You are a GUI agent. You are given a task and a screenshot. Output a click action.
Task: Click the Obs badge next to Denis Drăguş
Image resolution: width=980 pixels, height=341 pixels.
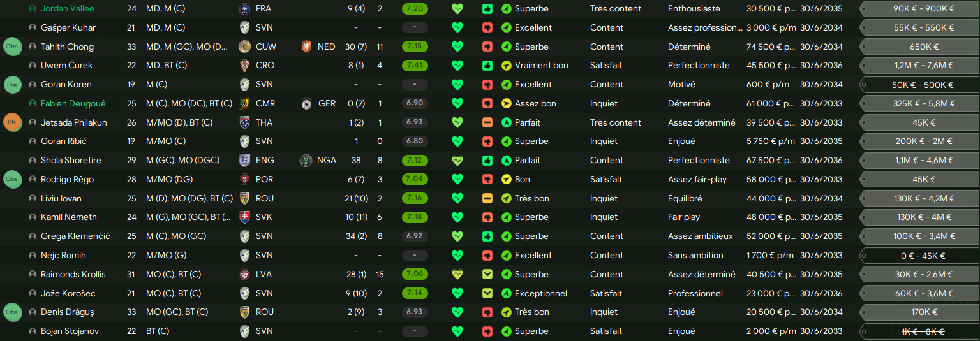pos(12,312)
